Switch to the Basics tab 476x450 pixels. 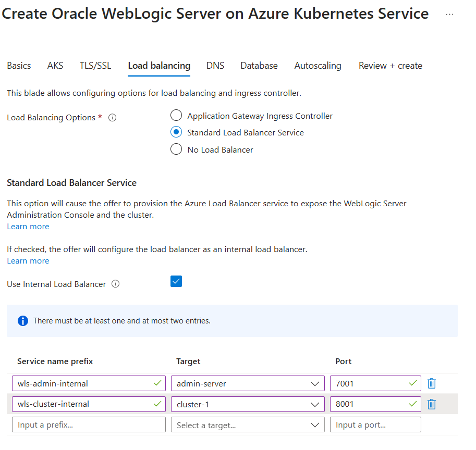point(19,66)
